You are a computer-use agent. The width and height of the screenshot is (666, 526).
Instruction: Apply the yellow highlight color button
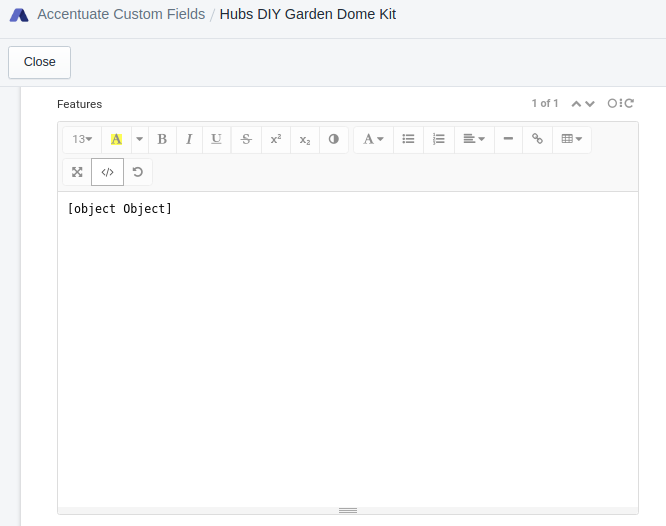pos(116,139)
